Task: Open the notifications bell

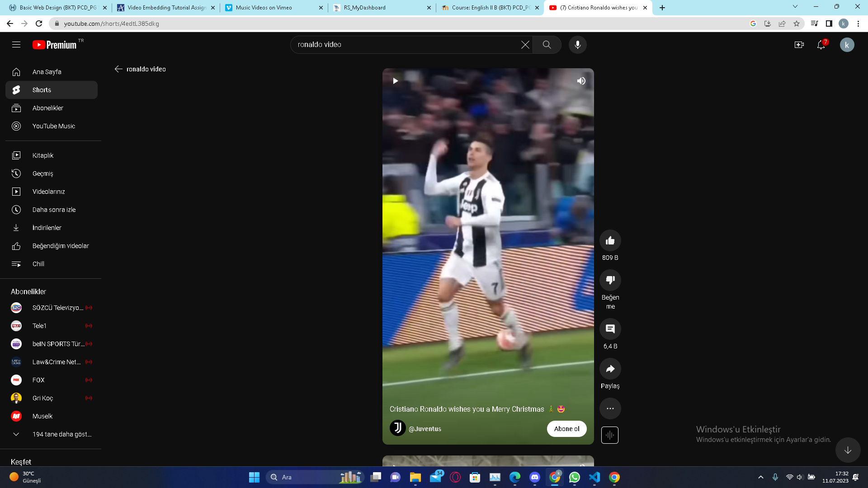Action: coord(821,45)
